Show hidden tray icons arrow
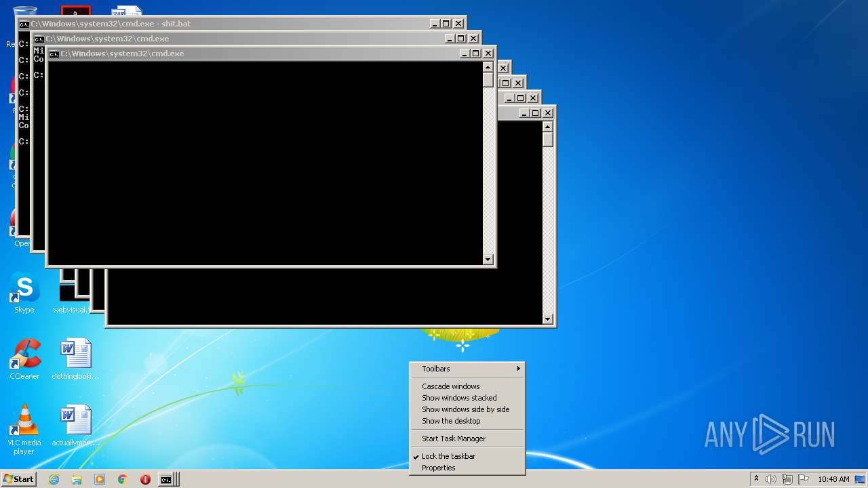 pyautogui.click(x=756, y=479)
